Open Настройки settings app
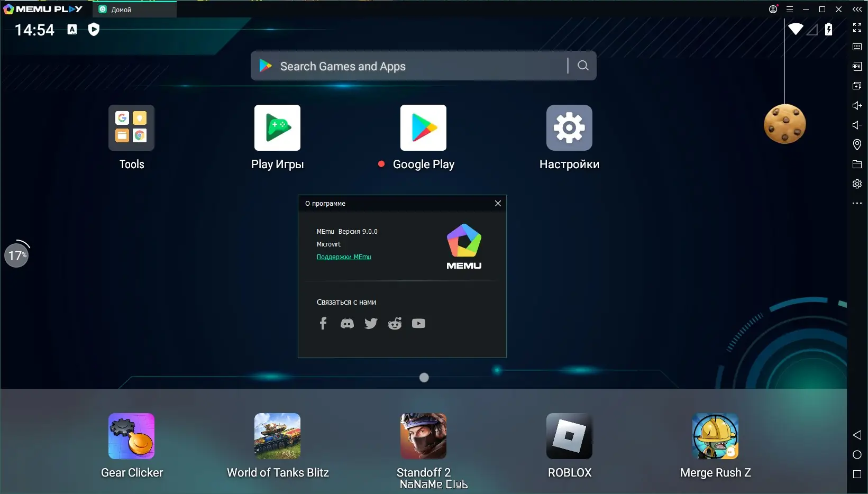 [569, 127]
